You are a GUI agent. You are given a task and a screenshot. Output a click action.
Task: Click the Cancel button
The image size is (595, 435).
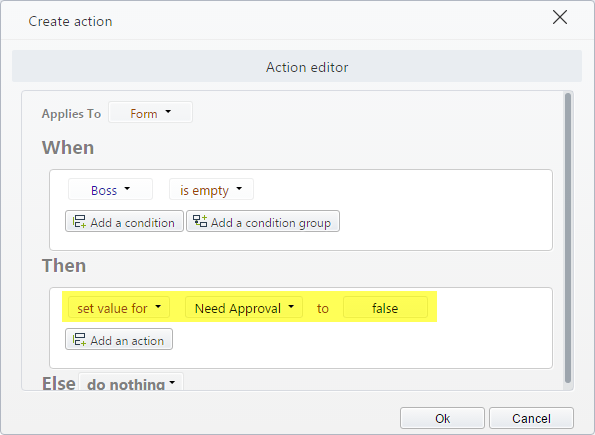tap(531, 418)
